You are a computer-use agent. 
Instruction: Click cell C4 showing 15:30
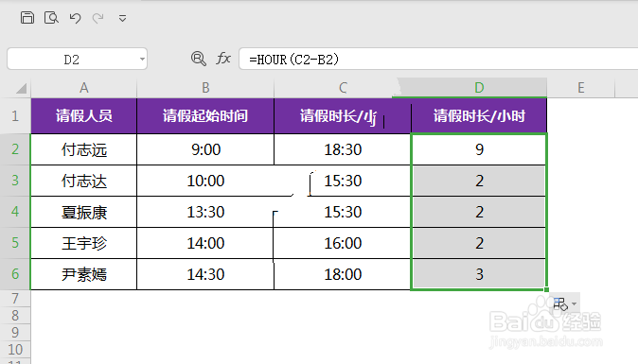point(343,212)
